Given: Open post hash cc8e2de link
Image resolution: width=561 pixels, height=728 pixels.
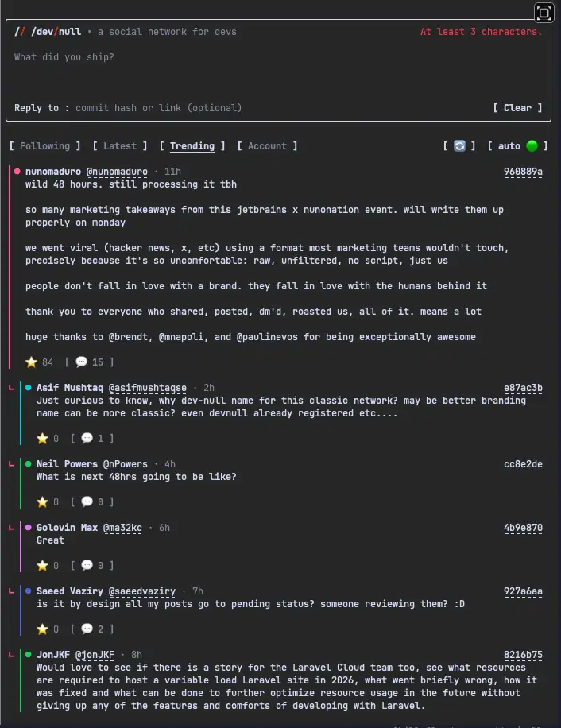Looking at the screenshot, I should pos(523,464).
